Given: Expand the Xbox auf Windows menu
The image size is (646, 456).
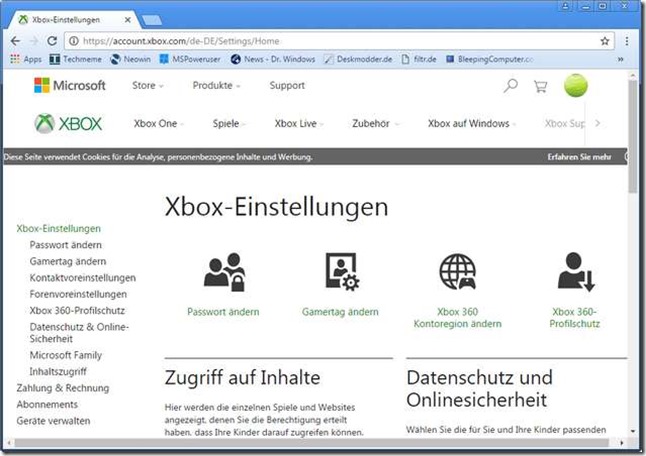Looking at the screenshot, I should point(472,123).
